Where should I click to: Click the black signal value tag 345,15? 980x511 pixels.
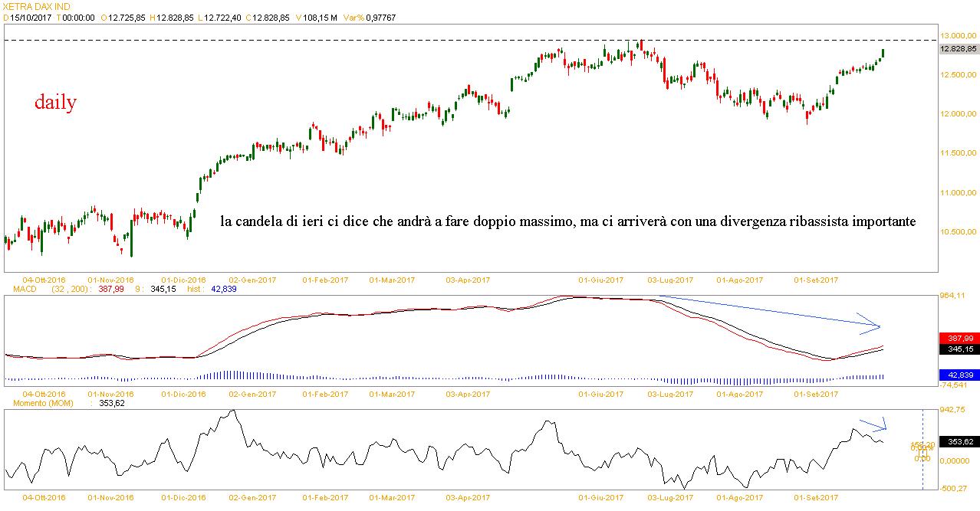point(957,349)
